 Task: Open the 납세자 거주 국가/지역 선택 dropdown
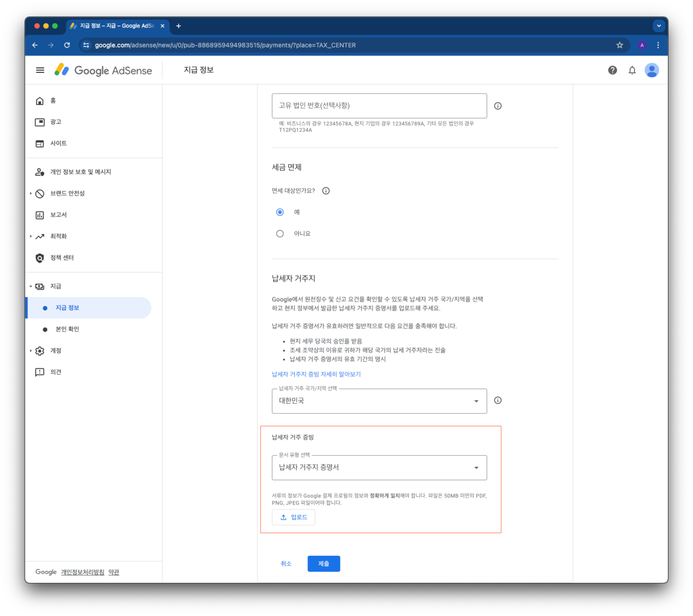[379, 401]
